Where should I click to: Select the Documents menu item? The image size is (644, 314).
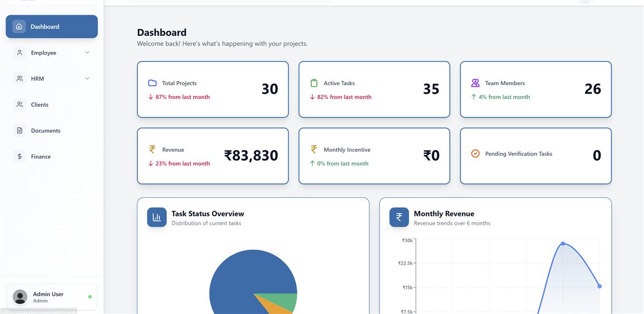52,130
